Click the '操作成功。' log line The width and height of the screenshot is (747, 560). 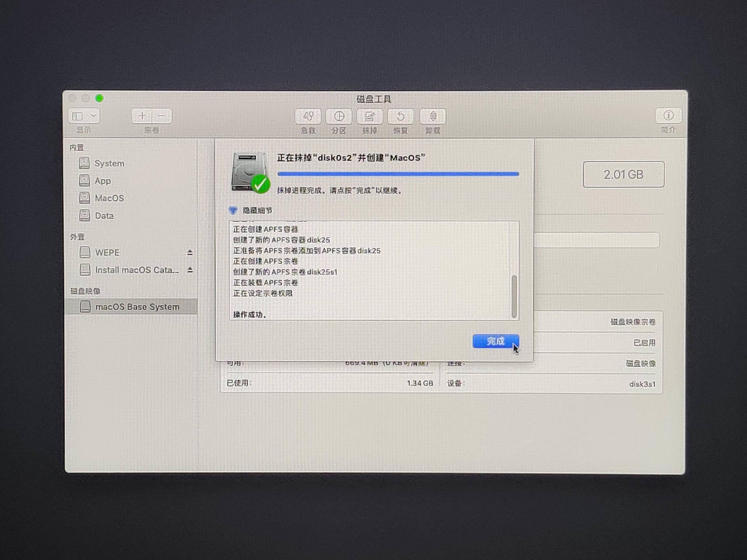[250, 314]
